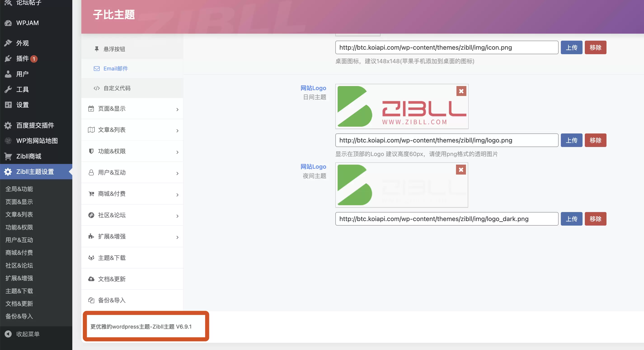Click the 悬浮按钮 pin icon
Screen dimensions: 644x350
click(96, 49)
